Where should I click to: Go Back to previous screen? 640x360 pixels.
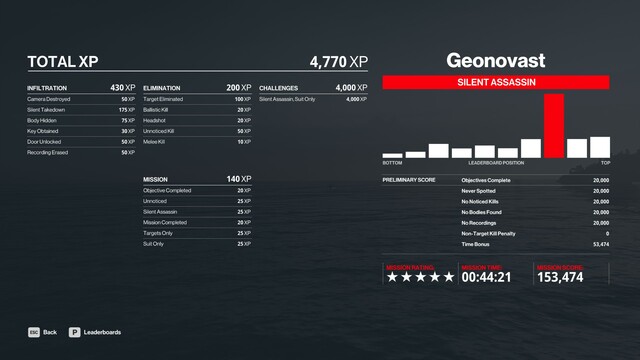pos(50,332)
